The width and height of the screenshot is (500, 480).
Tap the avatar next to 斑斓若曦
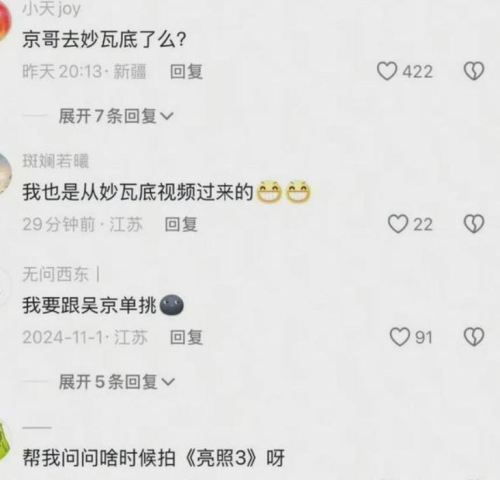[x=5, y=173]
